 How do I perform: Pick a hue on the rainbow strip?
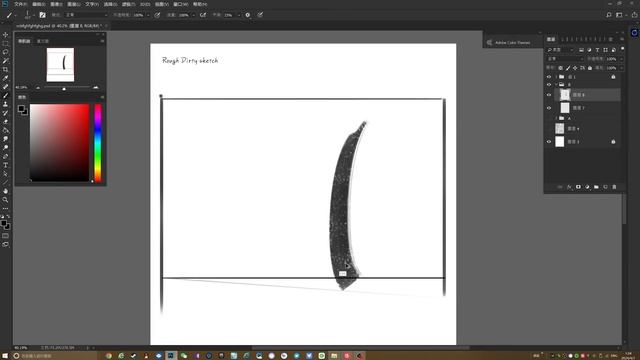[x=98, y=143]
